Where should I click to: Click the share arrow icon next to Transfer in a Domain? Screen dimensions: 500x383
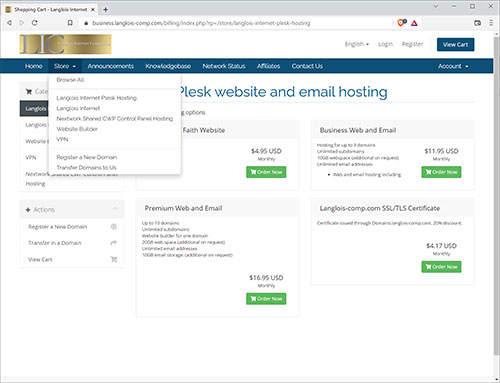tap(114, 243)
